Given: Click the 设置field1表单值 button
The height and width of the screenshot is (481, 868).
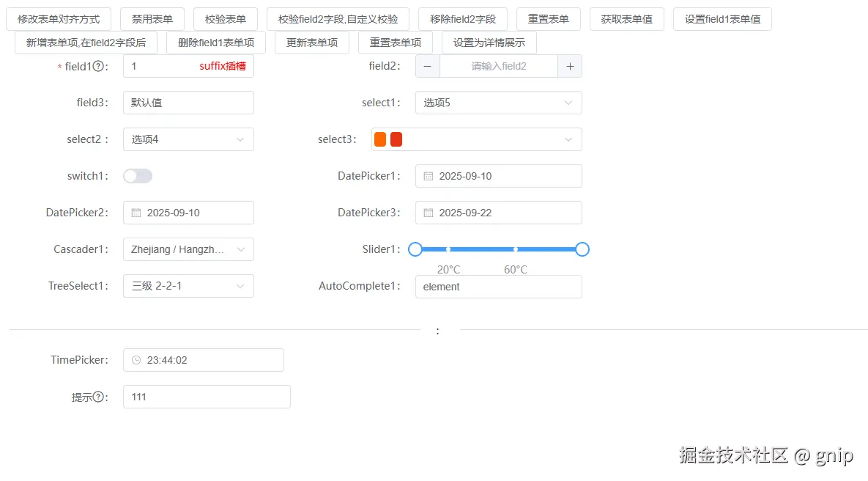Looking at the screenshot, I should (x=722, y=19).
